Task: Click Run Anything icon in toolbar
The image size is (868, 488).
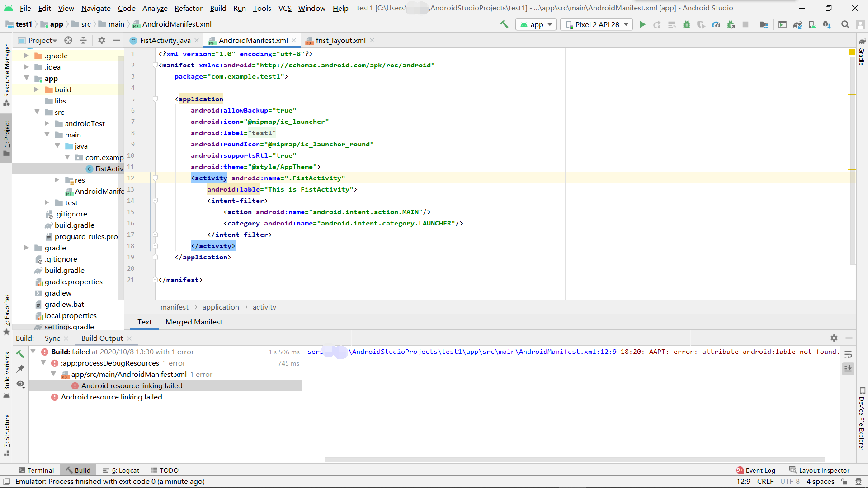Action: tap(783, 24)
